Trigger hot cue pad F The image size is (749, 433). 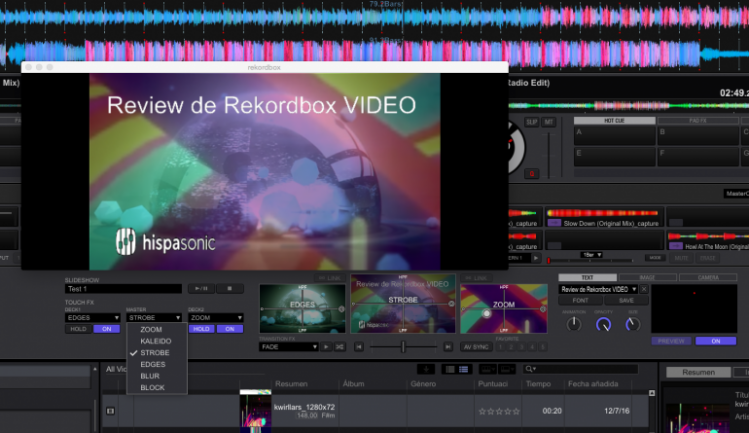698,157
